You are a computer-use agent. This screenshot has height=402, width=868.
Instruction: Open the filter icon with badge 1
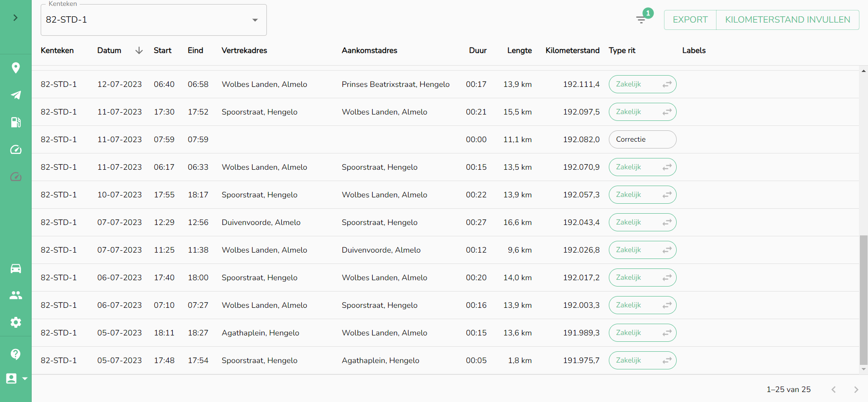point(641,19)
